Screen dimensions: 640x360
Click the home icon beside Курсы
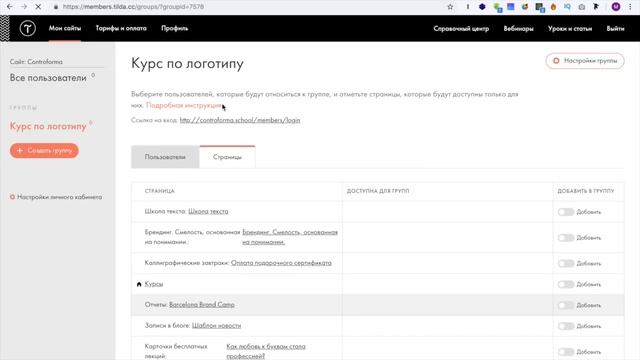(x=139, y=284)
